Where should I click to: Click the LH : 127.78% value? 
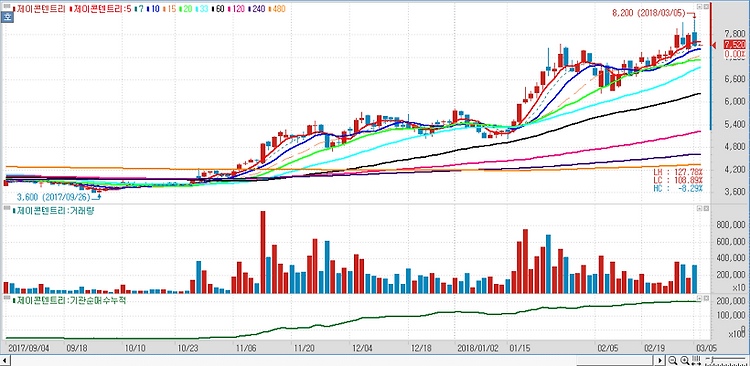pyautogui.click(x=678, y=171)
